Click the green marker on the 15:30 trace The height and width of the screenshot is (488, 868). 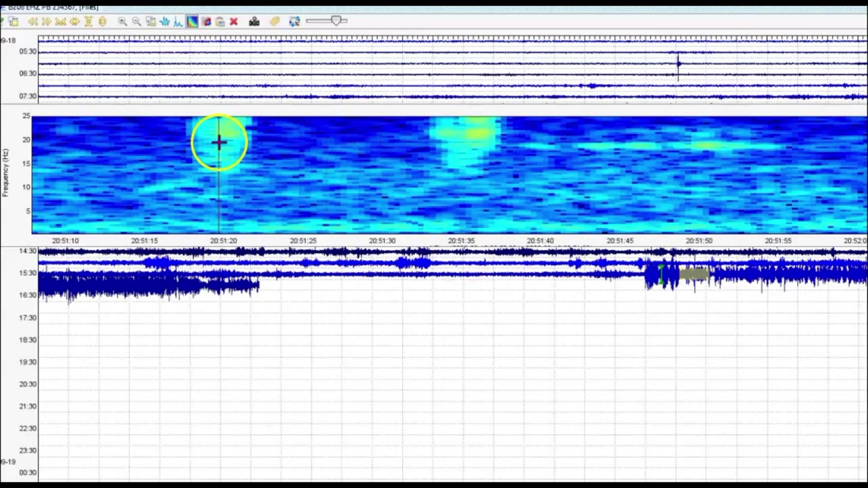(x=660, y=274)
